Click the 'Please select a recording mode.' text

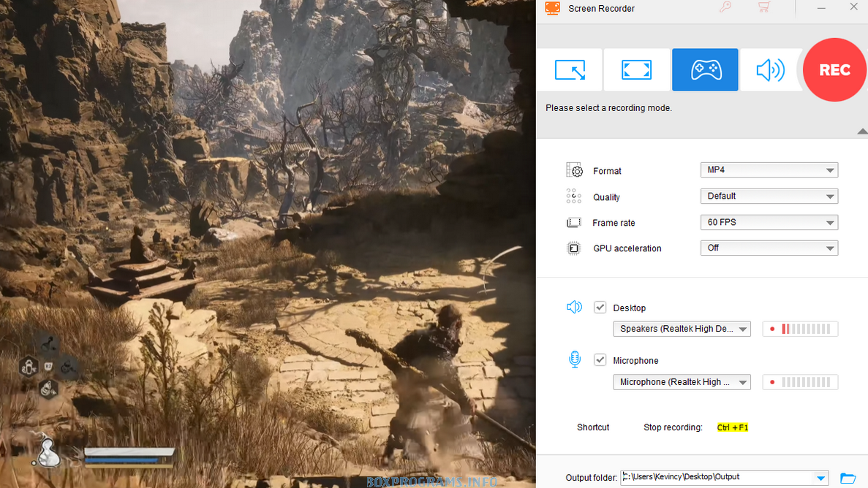609,108
